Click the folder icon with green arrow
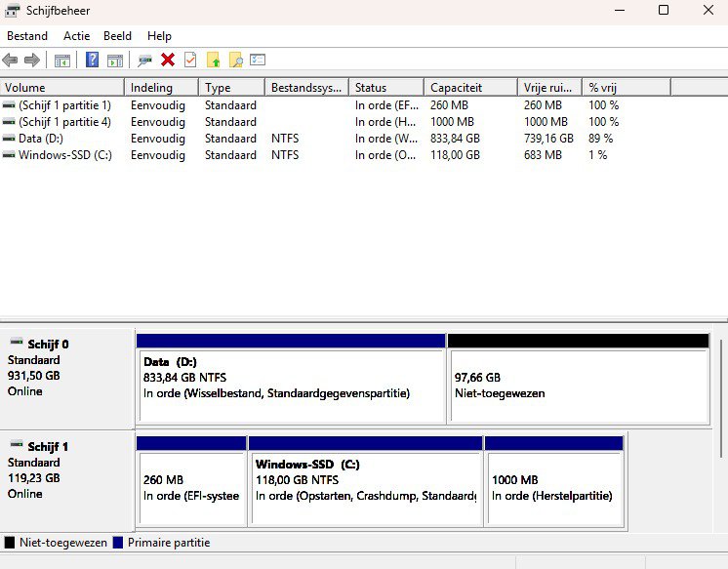 [214, 61]
